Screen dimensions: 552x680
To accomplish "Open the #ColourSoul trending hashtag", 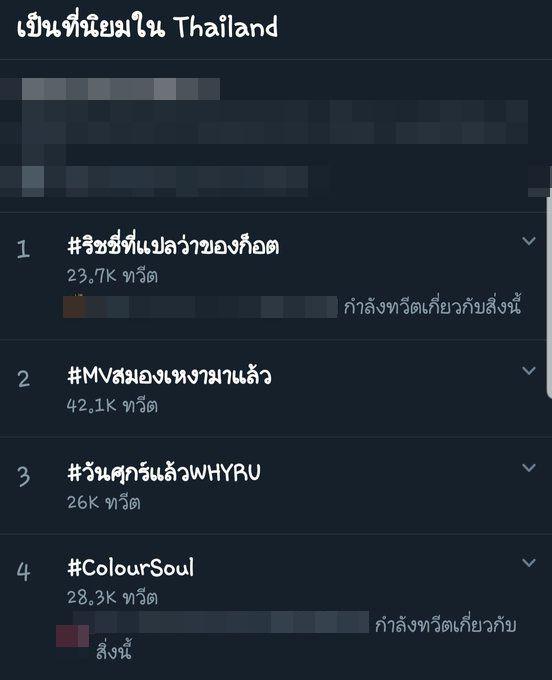I will point(131,568).
